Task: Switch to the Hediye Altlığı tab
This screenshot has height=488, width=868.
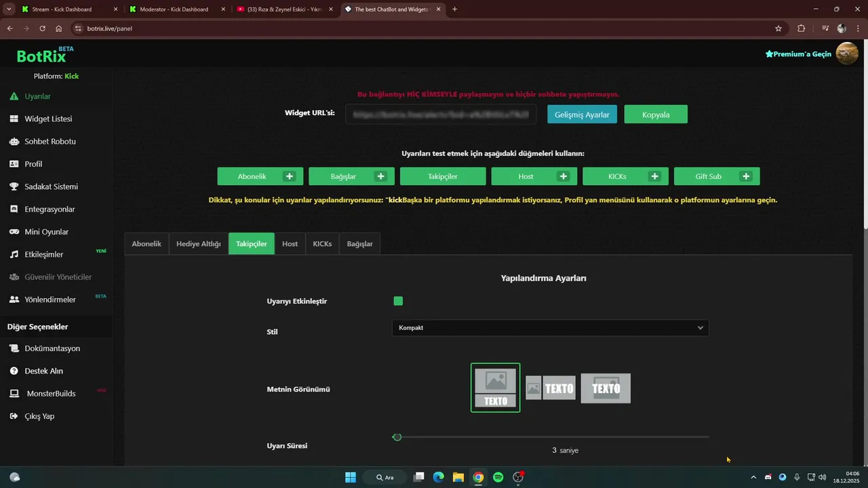Action: (x=199, y=243)
